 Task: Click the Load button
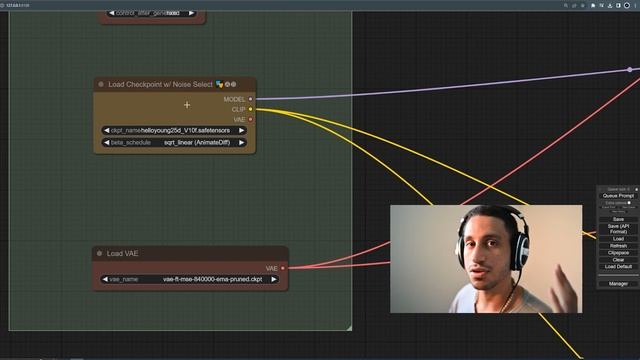618,239
